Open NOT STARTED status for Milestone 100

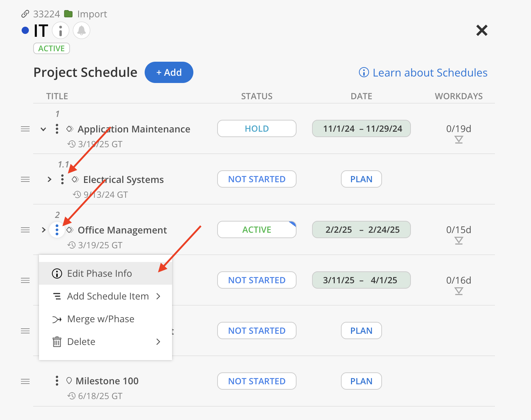[257, 381]
